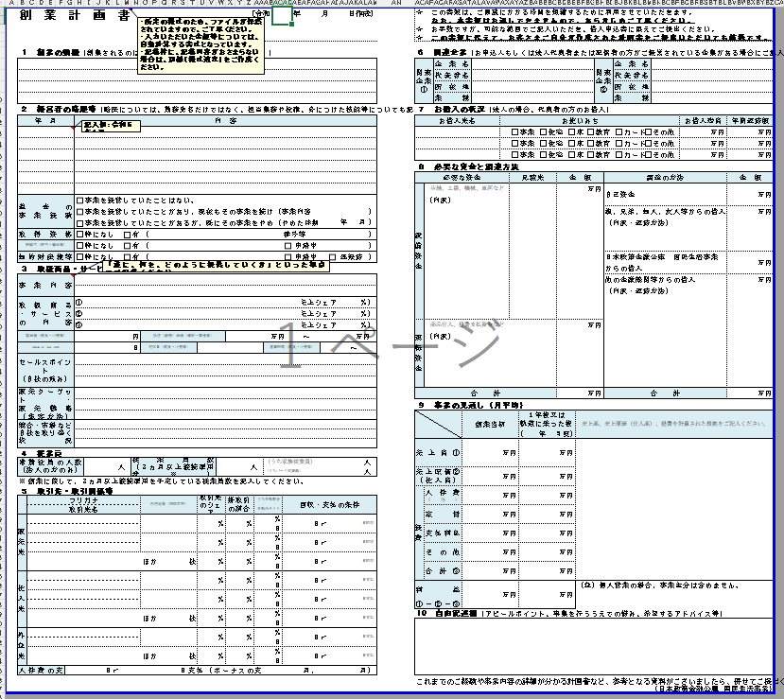Screen dimensions: 784x699
Task: Click the 回収・支払の条件 column header
Action: pyautogui.click(x=330, y=505)
